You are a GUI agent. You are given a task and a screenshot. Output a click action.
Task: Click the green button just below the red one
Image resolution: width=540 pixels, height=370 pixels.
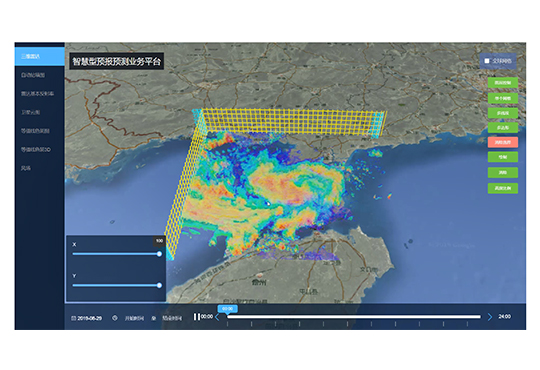[502, 157]
